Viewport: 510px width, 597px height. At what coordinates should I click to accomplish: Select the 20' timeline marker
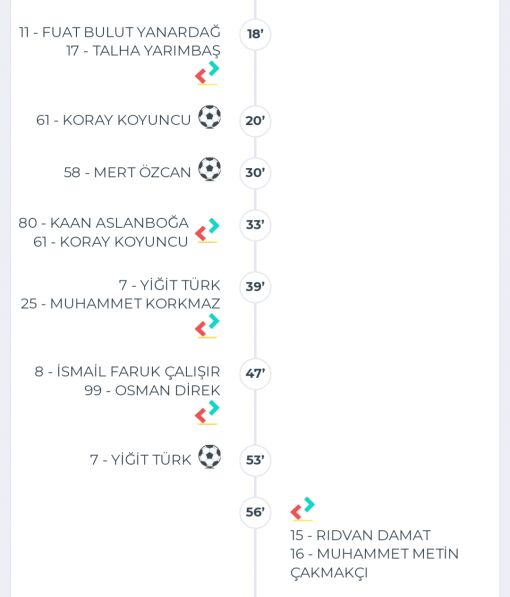(255, 121)
